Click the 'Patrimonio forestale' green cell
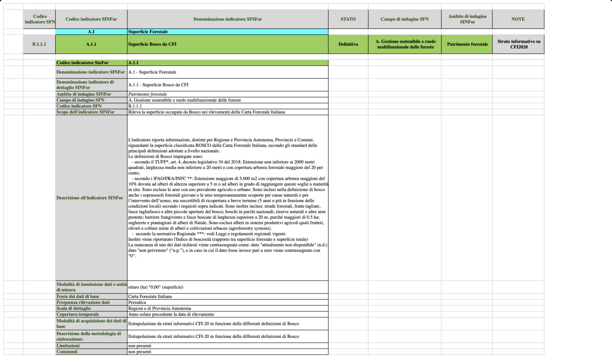The image size is (612, 364). pos(467,44)
